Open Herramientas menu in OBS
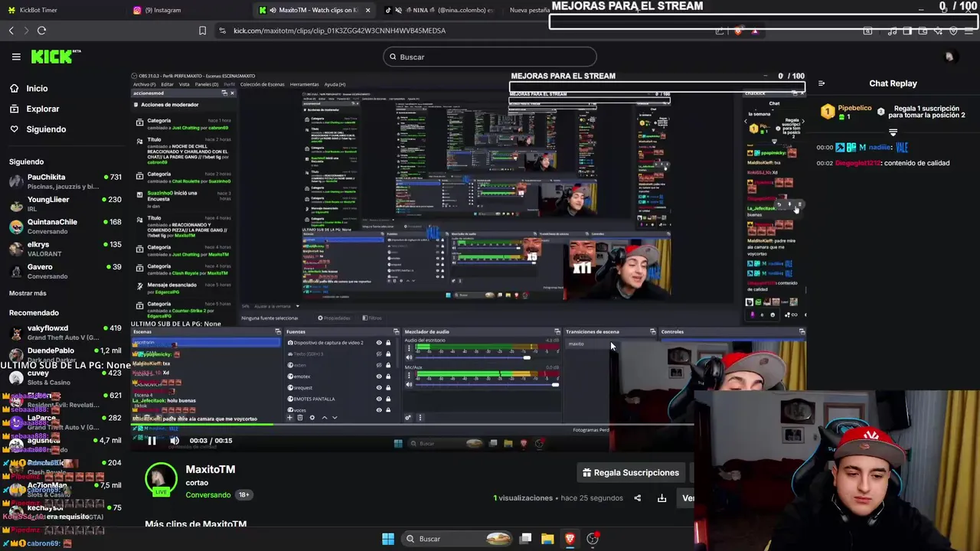980x551 pixels. (304, 84)
